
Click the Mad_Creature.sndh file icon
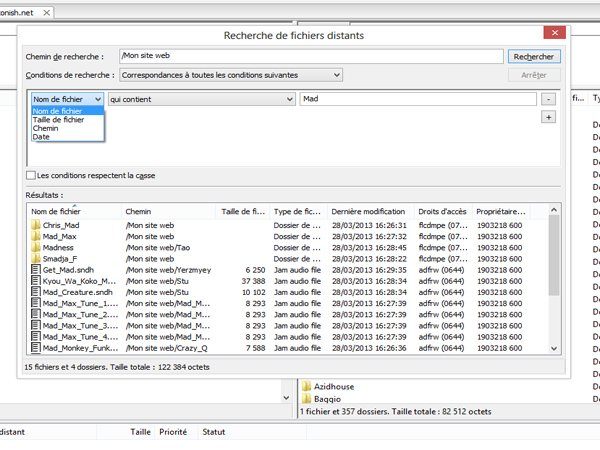coord(36,292)
